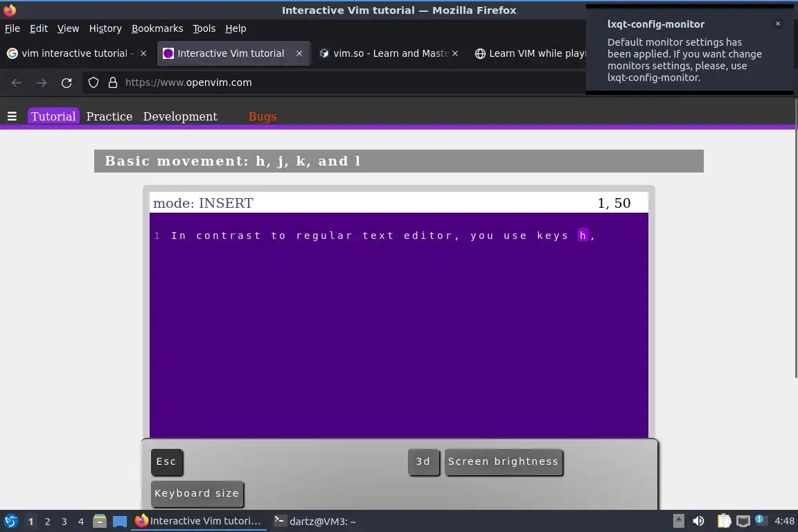The image size is (798, 532).
Task: Open the Tools menu
Action: click(x=204, y=28)
